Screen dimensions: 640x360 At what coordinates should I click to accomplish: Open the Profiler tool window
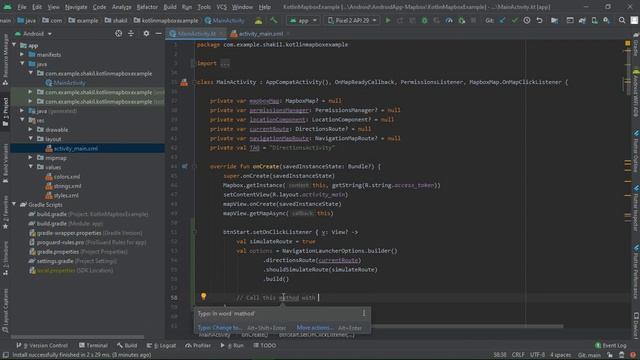click(x=198, y=345)
